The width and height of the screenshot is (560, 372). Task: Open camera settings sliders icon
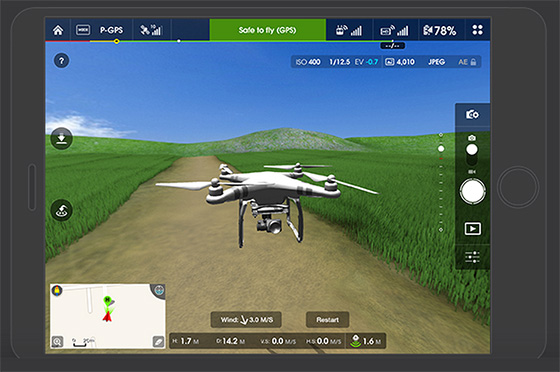[x=472, y=257]
